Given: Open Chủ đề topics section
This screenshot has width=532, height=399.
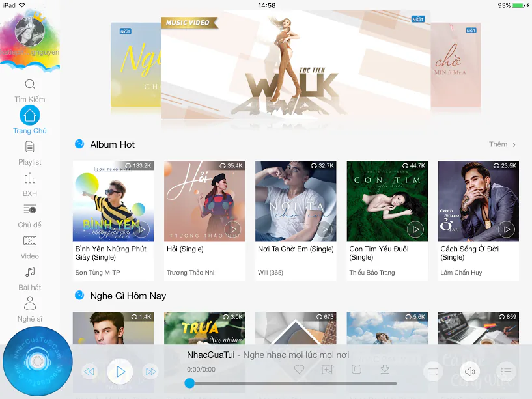Looking at the screenshot, I should 30,216.
